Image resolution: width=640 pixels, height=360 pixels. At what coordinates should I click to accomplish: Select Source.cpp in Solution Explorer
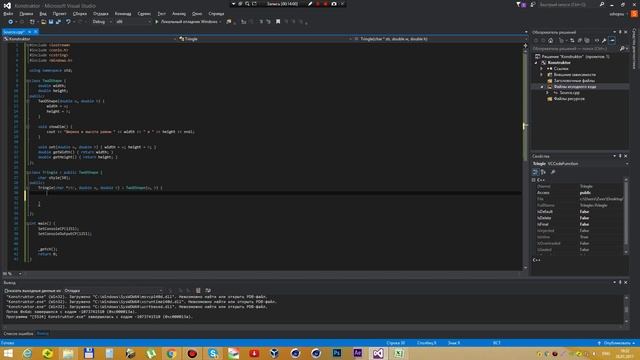point(569,93)
